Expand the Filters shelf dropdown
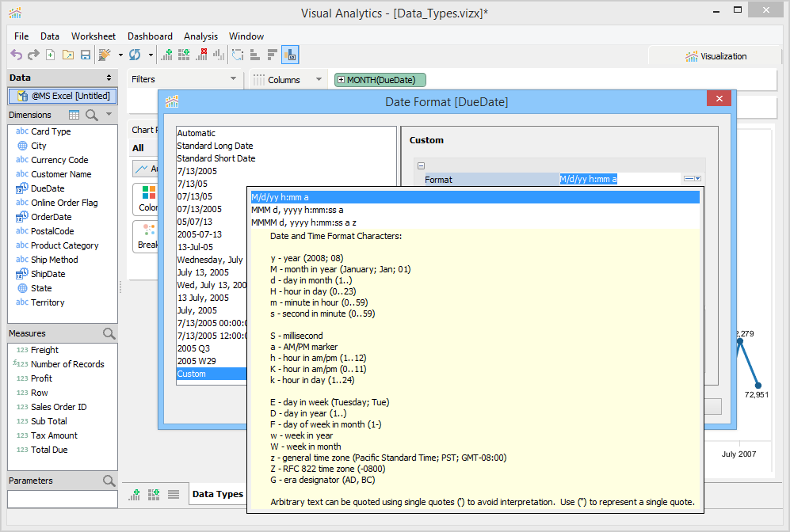The image size is (790, 532). click(x=233, y=79)
